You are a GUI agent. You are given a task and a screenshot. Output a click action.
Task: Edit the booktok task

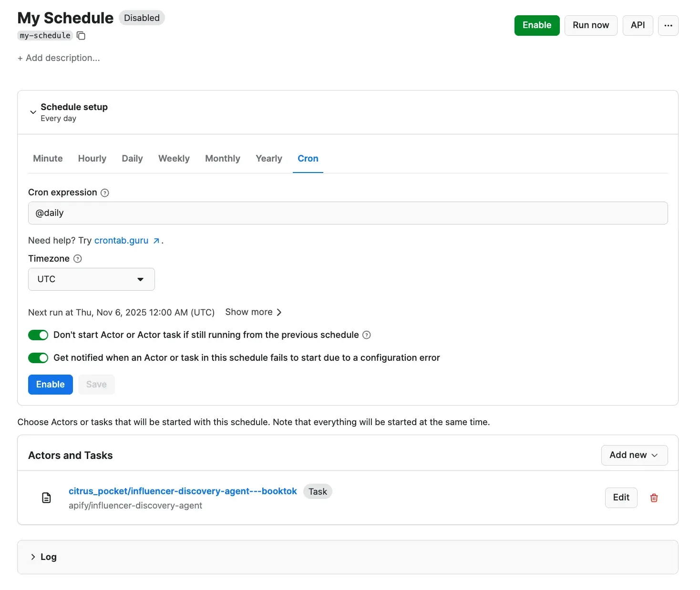[621, 498]
